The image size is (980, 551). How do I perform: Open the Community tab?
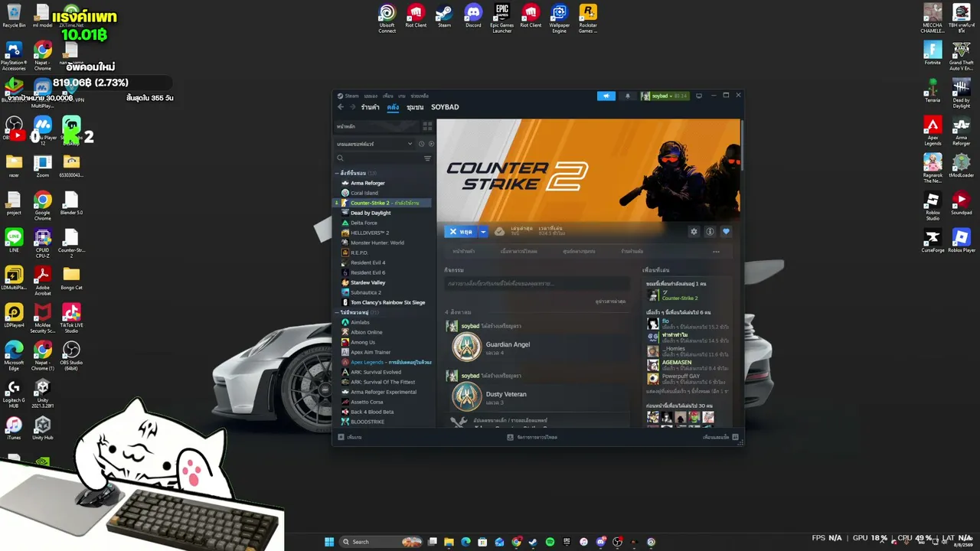(x=415, y=107)
